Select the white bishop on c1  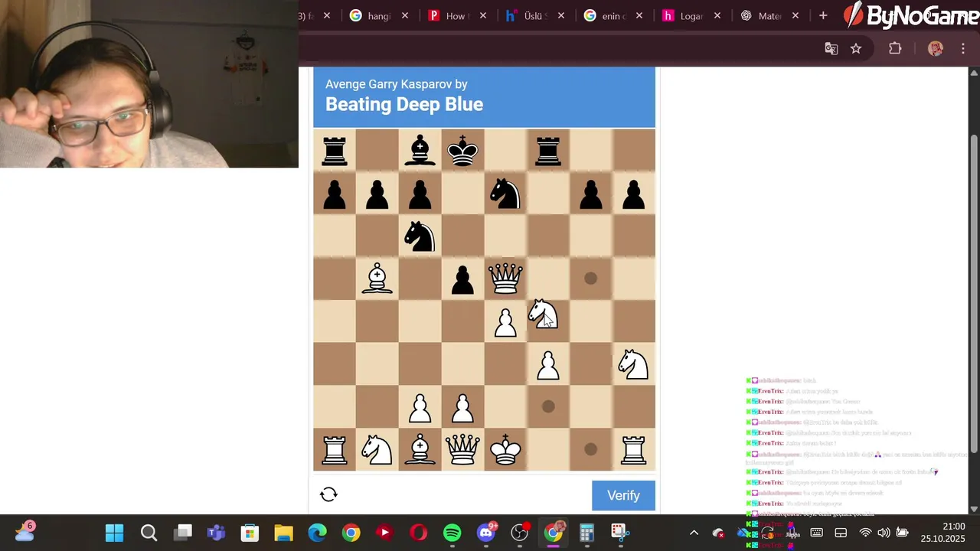420,450
